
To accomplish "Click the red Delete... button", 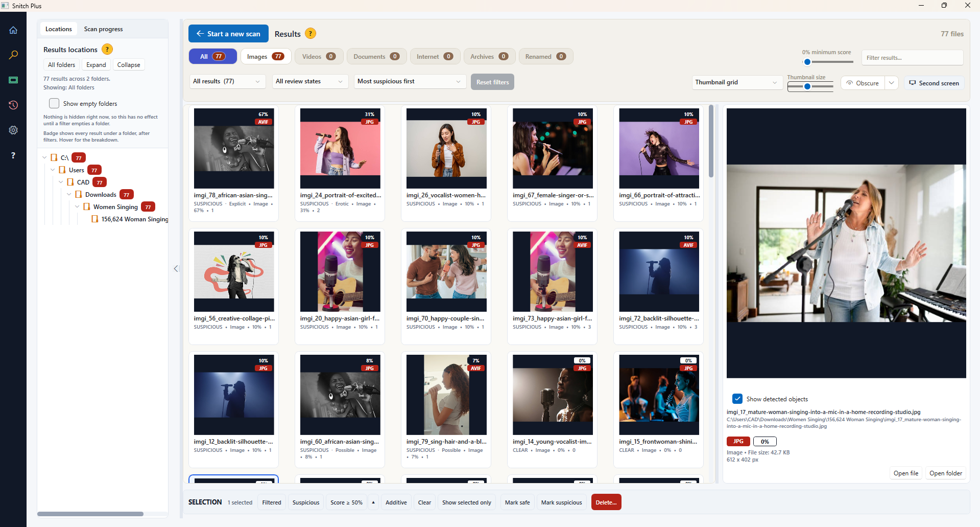I will tap(606, 502).
